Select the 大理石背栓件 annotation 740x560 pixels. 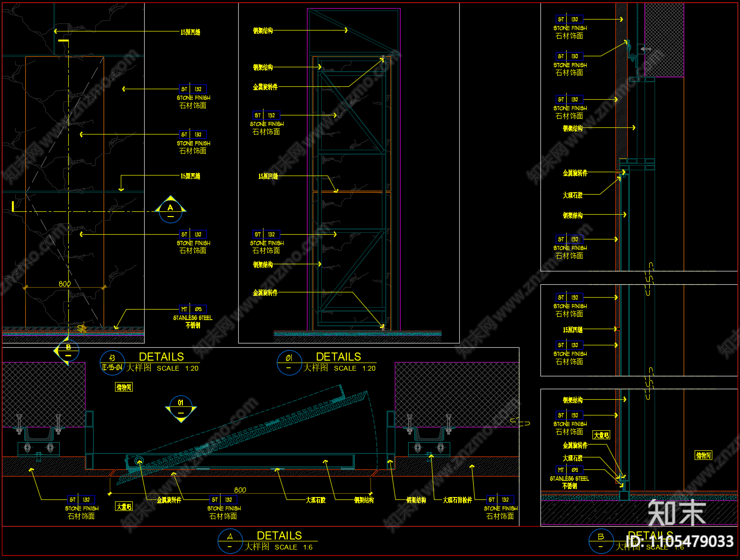457,500
